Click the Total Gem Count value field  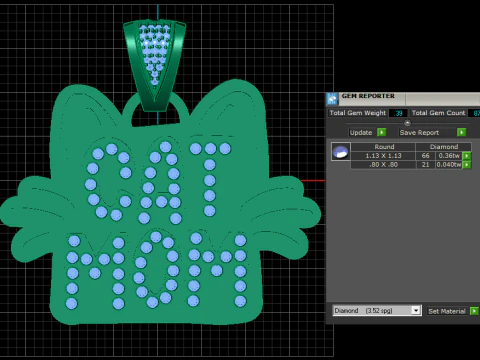[x=474, y=113]
